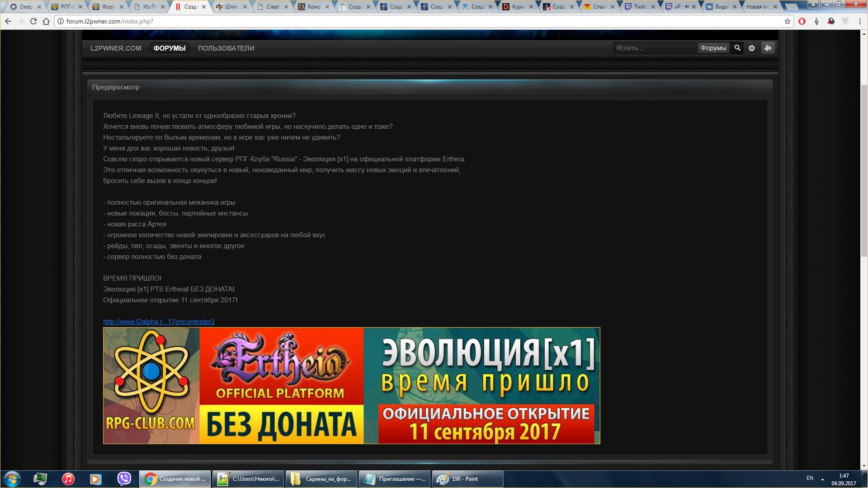Go back with the browser back arrow
This screenshot has width=868, height=488.
pyautogui.click(x=8, y=21)
